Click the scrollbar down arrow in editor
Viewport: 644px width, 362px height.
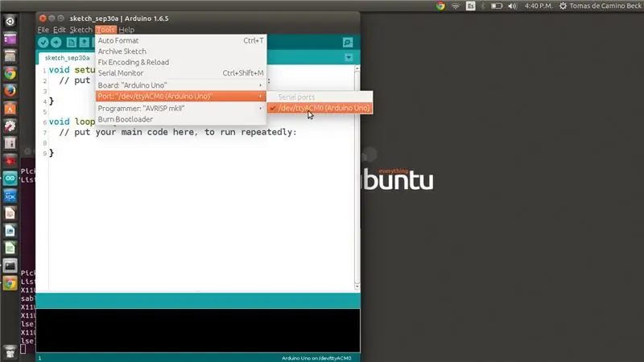(357, 286)
